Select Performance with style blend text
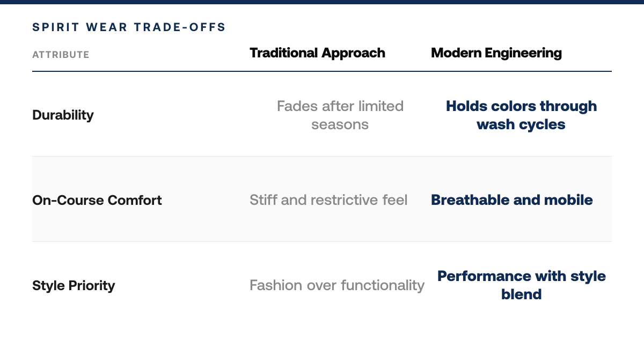644x362 pixels. pyautogui.click(x=521, y=285)
